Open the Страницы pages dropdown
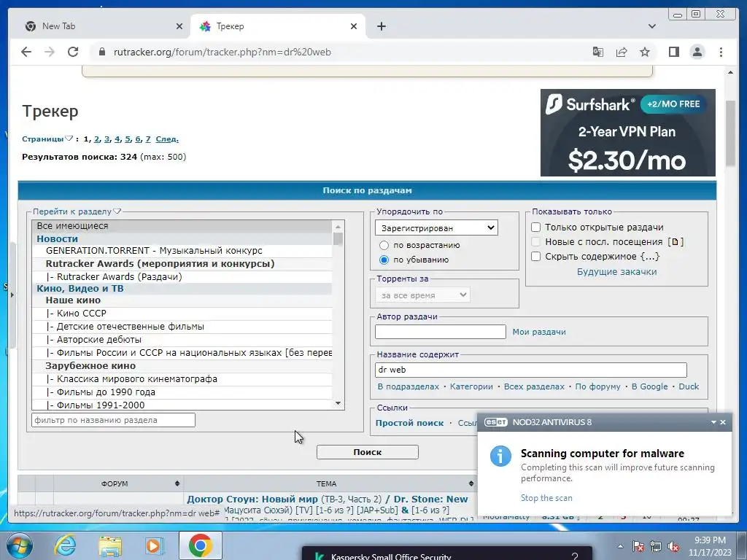This screenshot has width=747, height=560. (47, 139)
